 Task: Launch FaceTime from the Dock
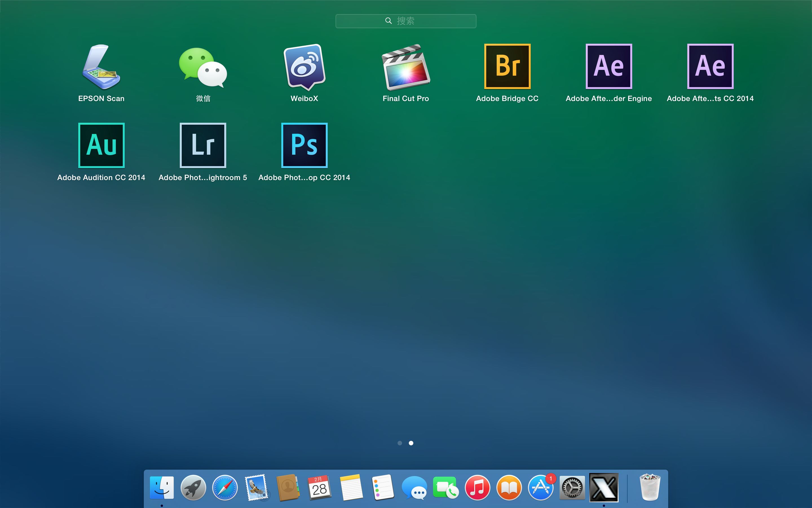(x=446, y=488)
